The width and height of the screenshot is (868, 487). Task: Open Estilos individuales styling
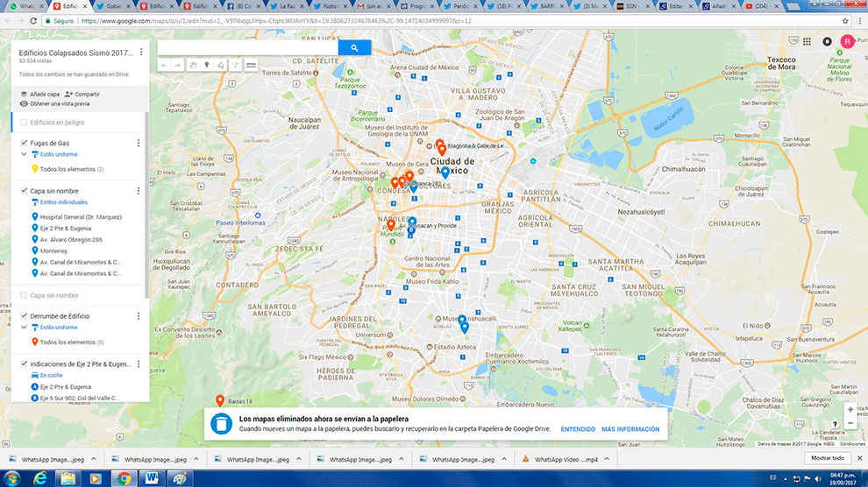point(64,202)
